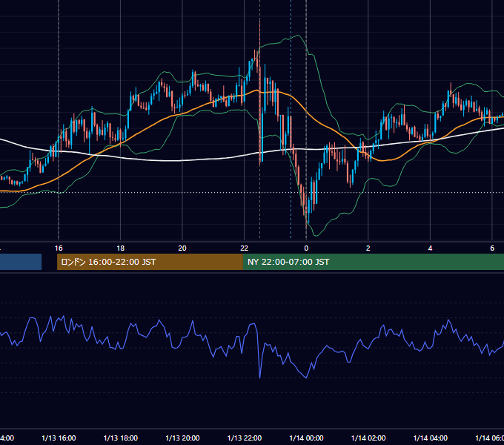Click the hour label 18 on price chart axis
This screenshot has width=504, height=445.
[x=120, y=248]
